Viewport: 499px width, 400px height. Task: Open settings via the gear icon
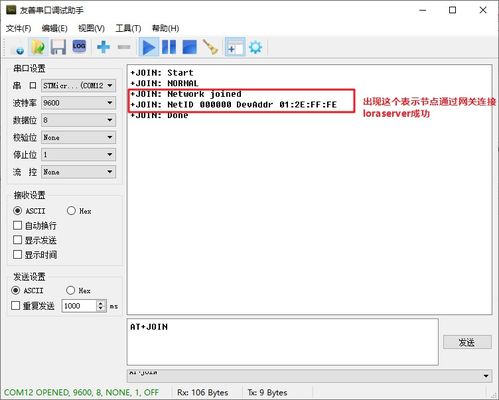(x=256, y=47)
